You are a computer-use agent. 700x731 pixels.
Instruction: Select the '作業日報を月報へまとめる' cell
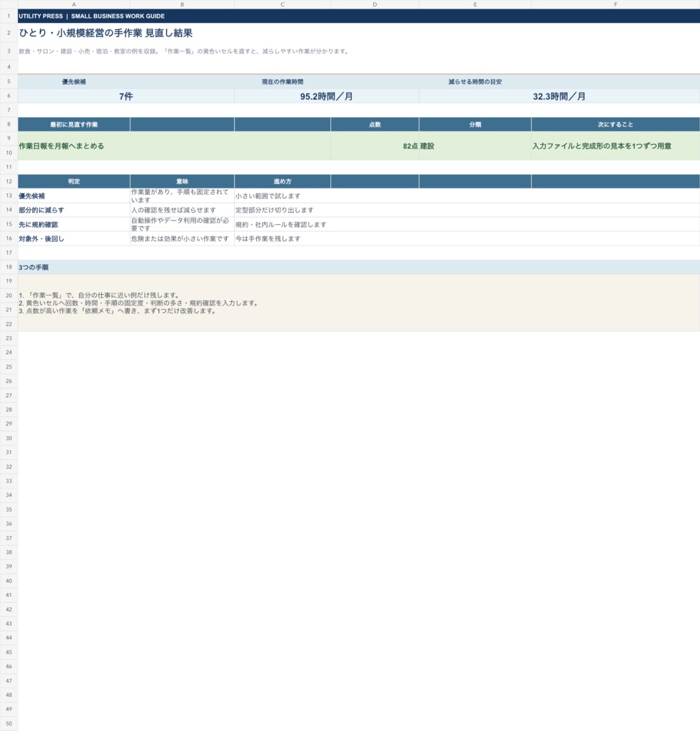point(174,146)
